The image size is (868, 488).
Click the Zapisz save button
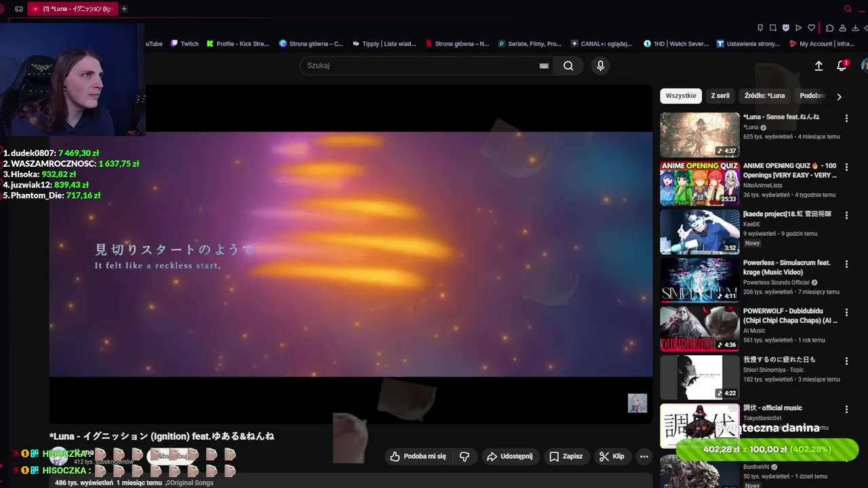pyautogui.click(x=566, y=456)
